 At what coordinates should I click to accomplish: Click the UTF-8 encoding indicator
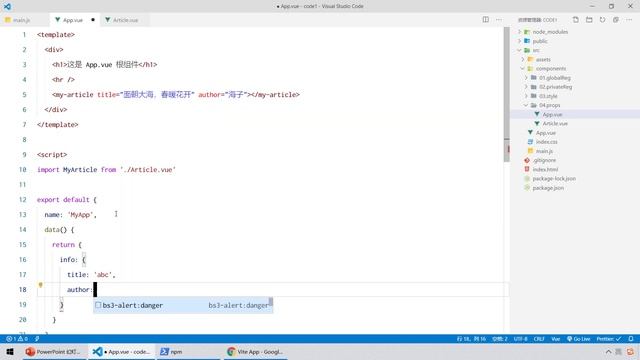pos(520,339)
